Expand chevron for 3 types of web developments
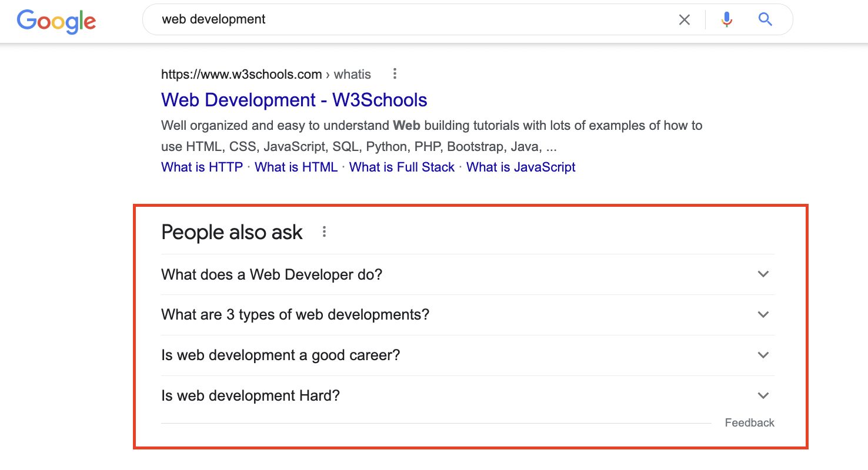 click(763, 315)
